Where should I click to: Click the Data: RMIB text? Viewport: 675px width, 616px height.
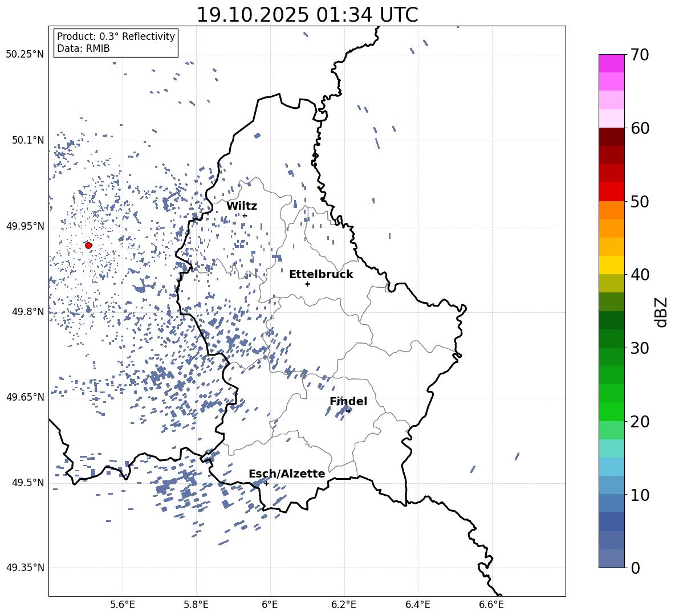(83, 48)
